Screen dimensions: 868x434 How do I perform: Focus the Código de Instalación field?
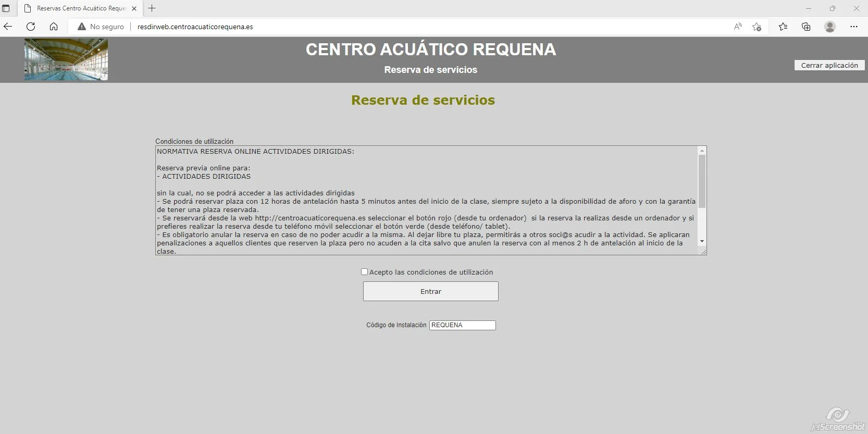pyautogui.click(x=463, y=325)
